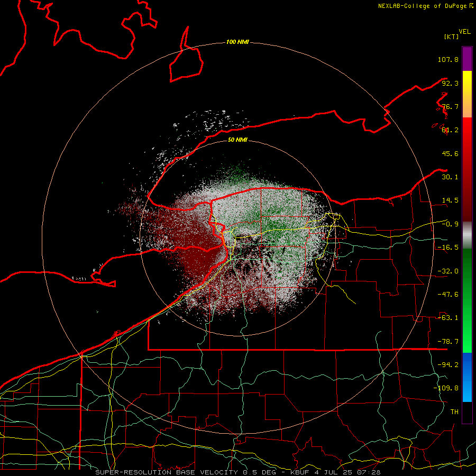Image resolution: width=476 pixels, height=476 pixels.
Task: Click the 45.6 velocity scale value
Action: (450, 153)
